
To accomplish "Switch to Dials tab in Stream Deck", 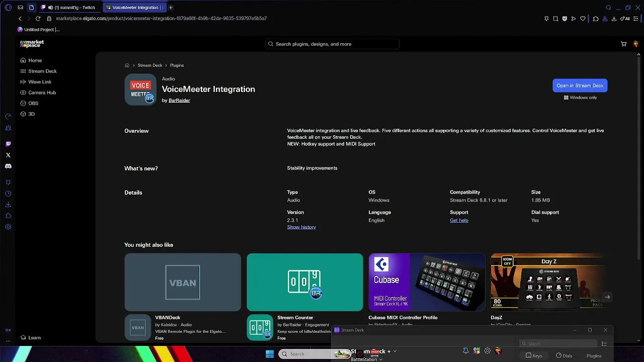I will click(x=564, y=355).
